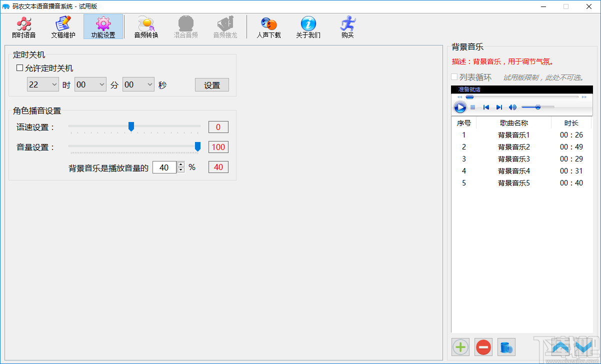Expand the minutes dropdown for shutdown time

(x=90, y=84)
